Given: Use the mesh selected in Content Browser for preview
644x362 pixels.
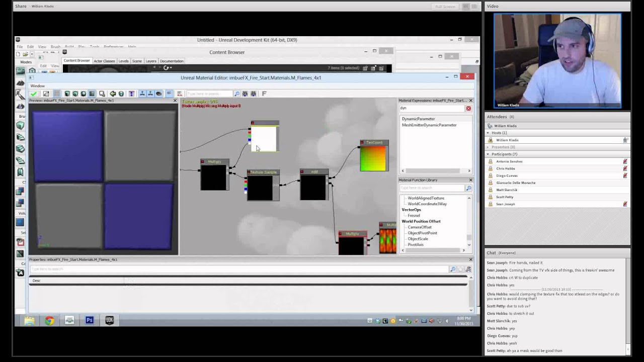Looking at the screenshot, I should 102,94.
